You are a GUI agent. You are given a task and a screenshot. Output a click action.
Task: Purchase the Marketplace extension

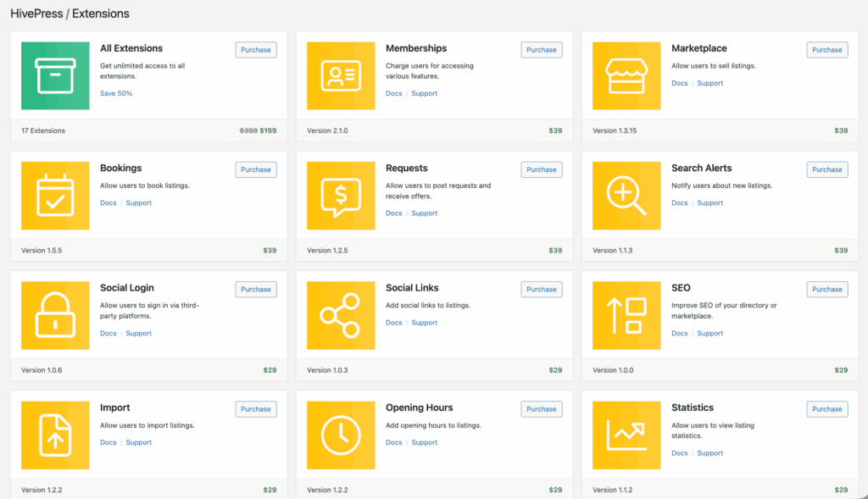[x=827, y=50]
